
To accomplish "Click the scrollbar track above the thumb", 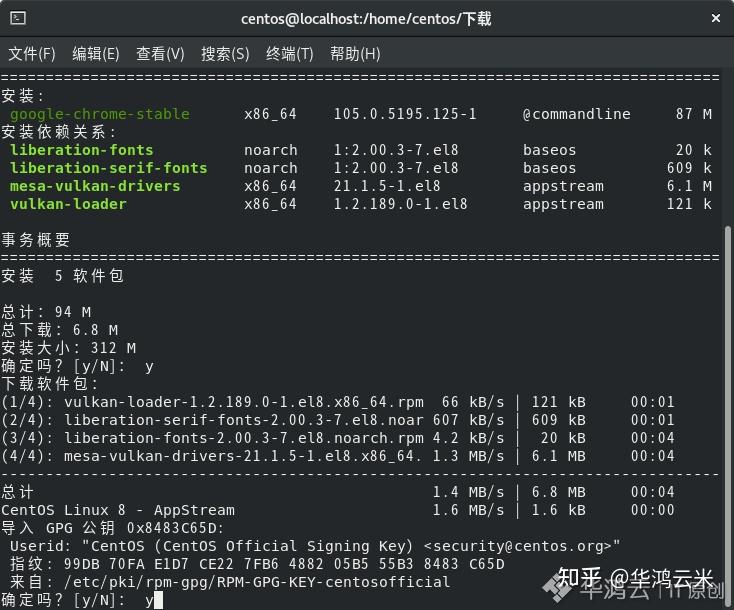I will coord(728,150).
